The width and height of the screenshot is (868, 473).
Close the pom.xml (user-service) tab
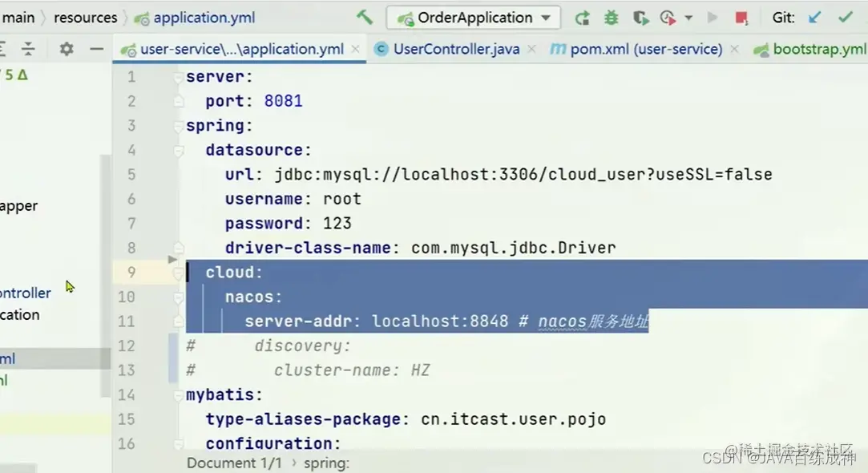tap(734, 49)
